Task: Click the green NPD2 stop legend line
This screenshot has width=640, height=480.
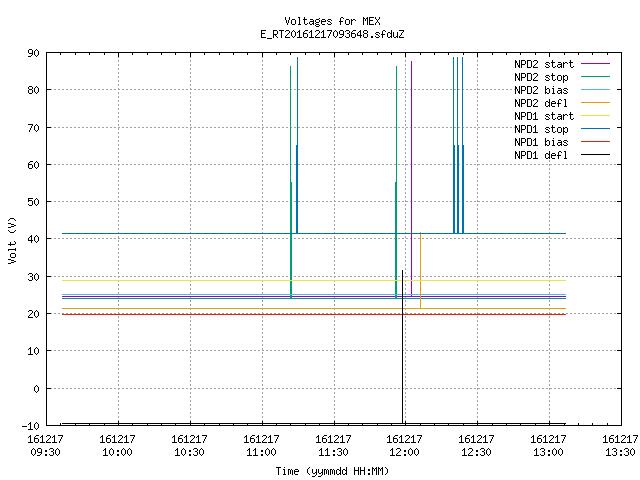Action: [595, 77]
